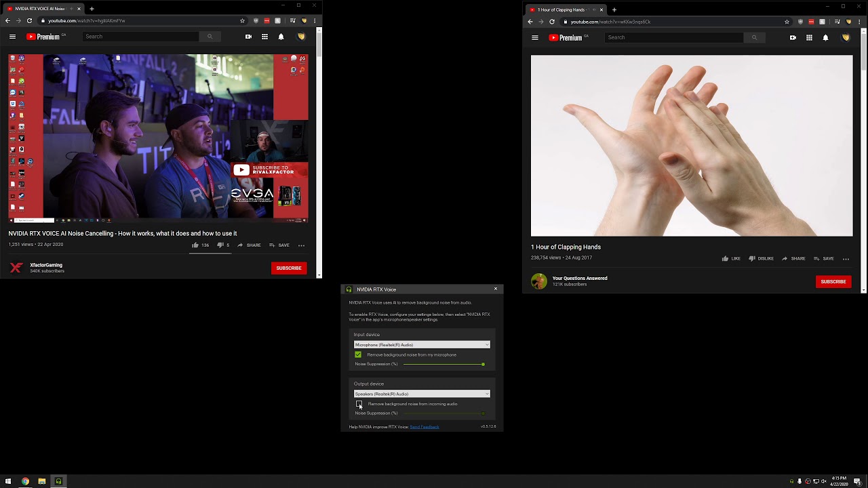Open a new tab in left Chrome window
Image resolution: width=868 pixels, height=488 pixels.
pos(92,9)
